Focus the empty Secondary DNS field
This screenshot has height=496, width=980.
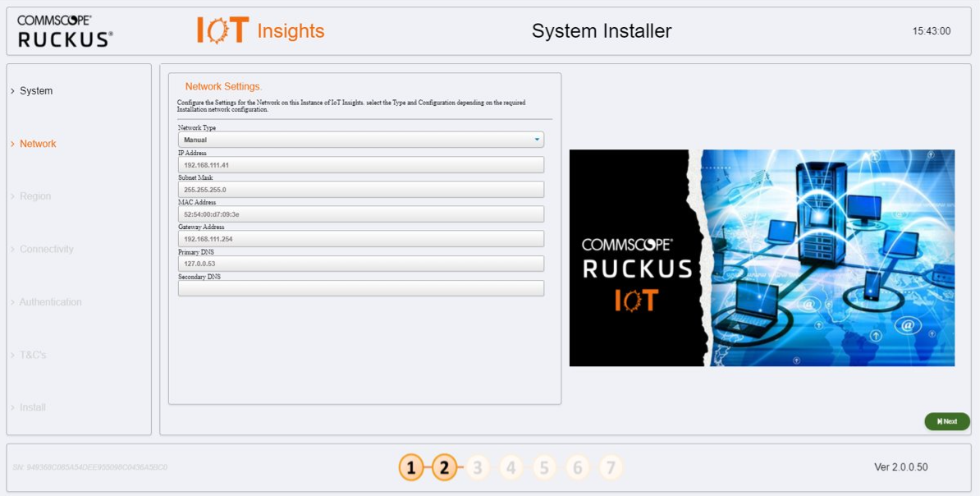[x=360, y=288]
